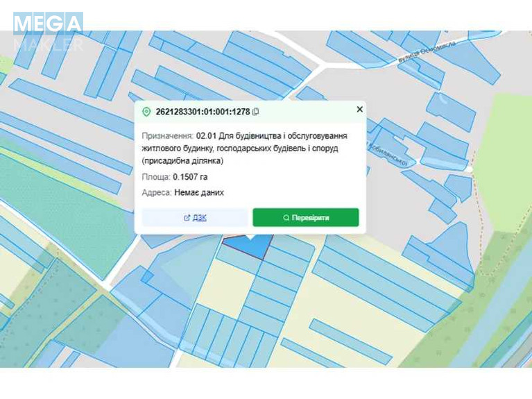This screenshot has width=532, height=399.
Task: Click the Площа field label
Action: click(x=156, y=177)
